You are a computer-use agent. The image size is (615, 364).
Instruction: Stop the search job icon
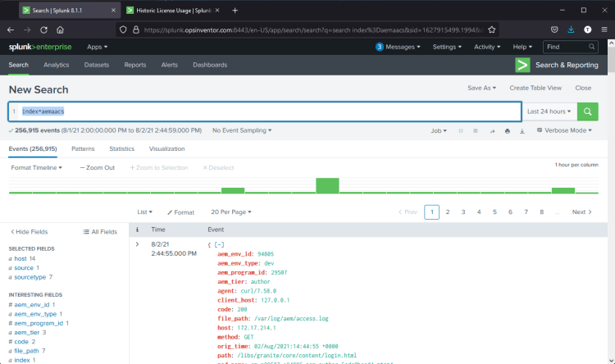click(x=476, y=131)
